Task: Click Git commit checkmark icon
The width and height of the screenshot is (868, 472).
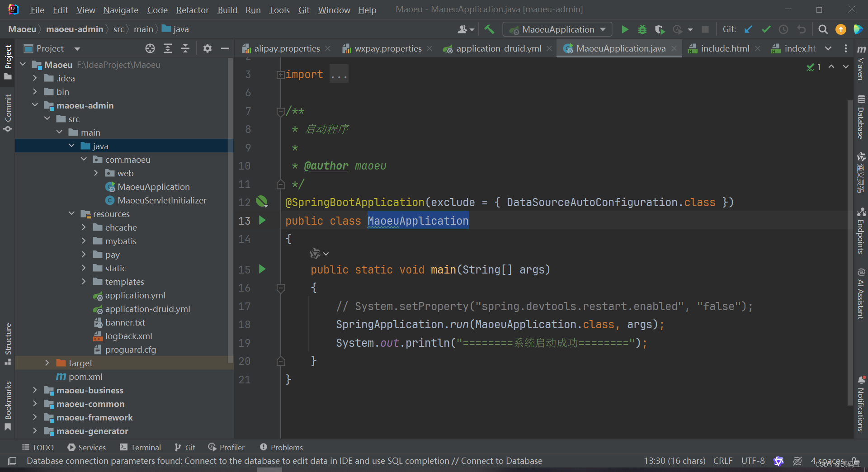Action: pyautogui.click(x=766, y=29)
